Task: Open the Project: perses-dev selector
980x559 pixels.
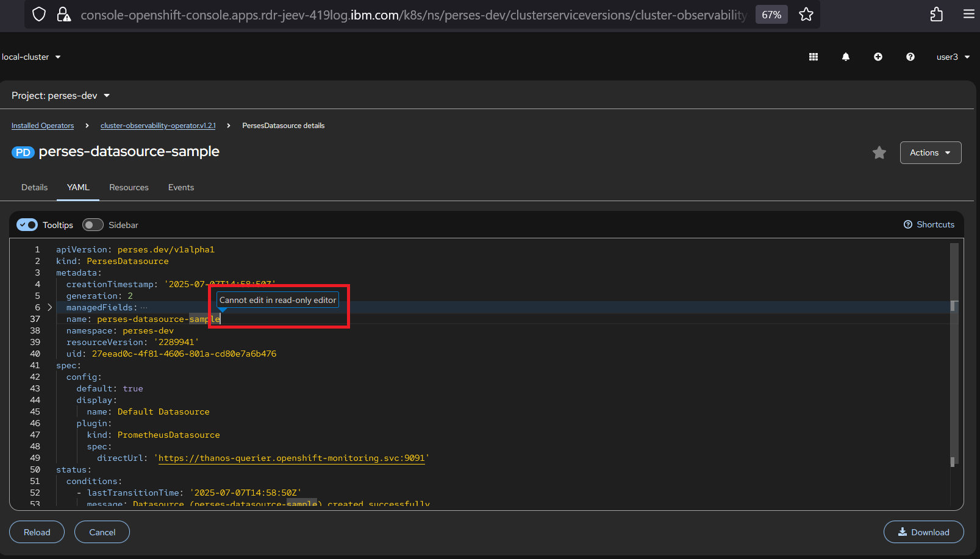Action: pos(60,96)
